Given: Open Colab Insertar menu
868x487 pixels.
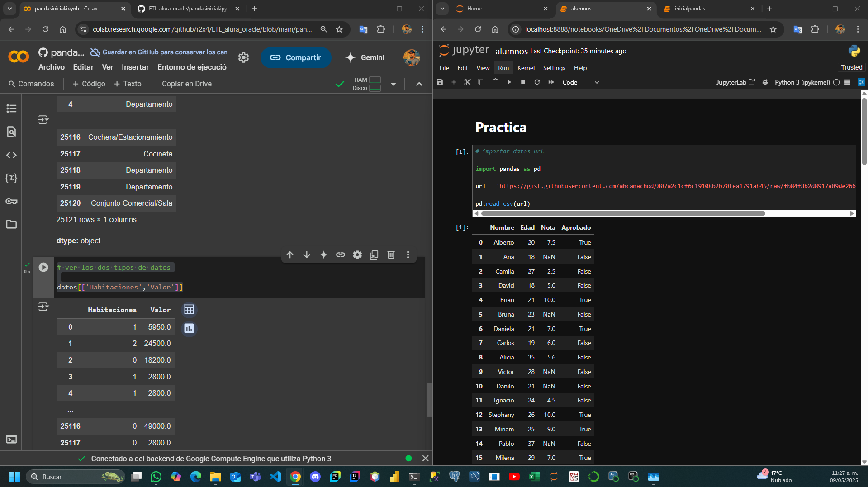Looking at the screenshot, I should coord(135,67).
